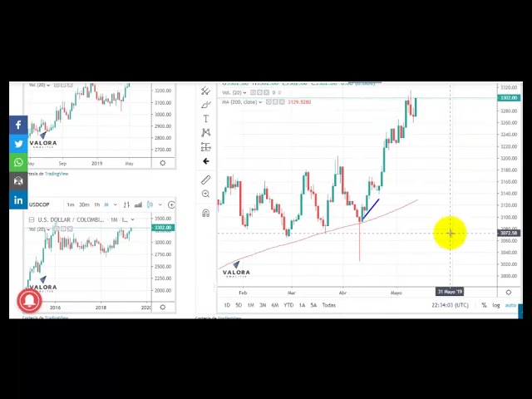Viewport: 532px width, 399px height.
Task: Set interval to 1m in USDCOP chart
Action: tap(71, 204)
